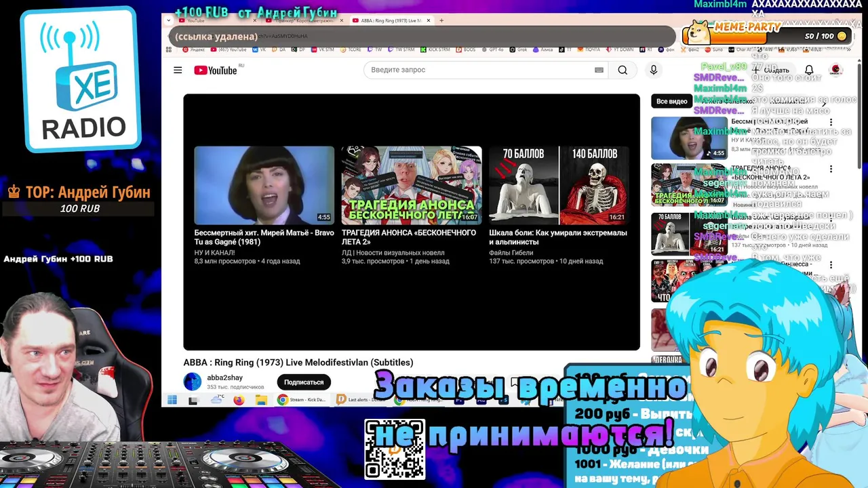Switch to the Last alerts taskbar window

pos(361,400)
